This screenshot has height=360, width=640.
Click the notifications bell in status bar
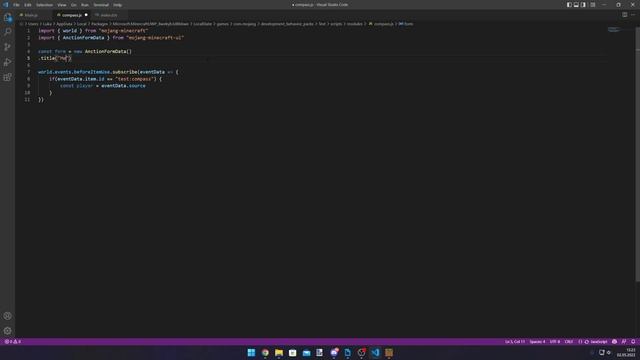pyautogui.click(x=633, y=342)
